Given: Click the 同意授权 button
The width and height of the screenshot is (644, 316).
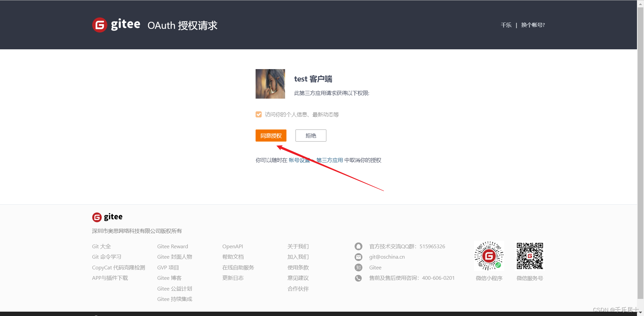Looking at the screenshot, I should click(x=271, y=136).
